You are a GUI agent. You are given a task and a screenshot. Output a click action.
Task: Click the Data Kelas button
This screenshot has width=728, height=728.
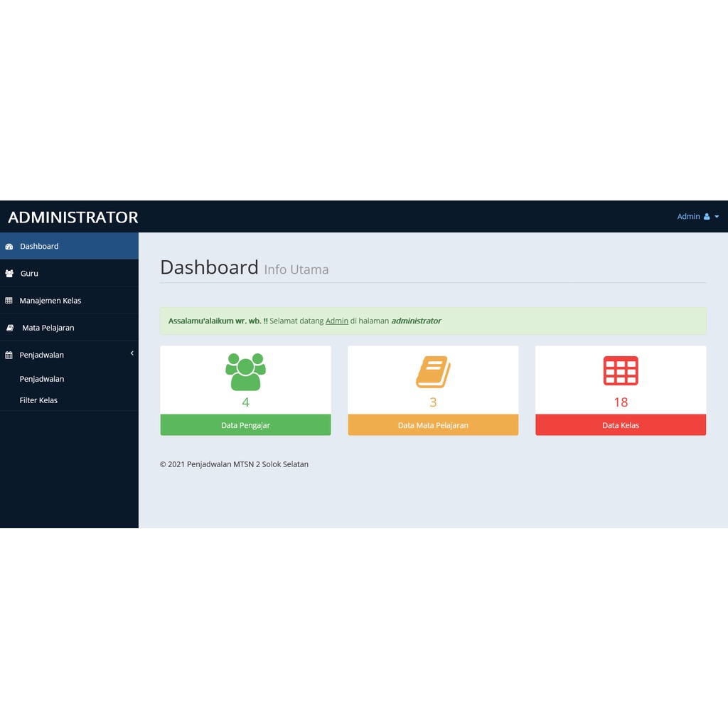(620, 424)
